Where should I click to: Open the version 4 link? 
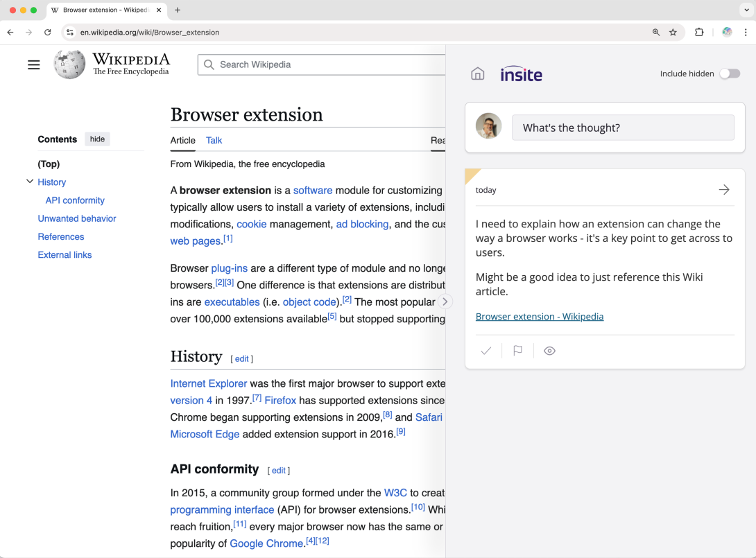click(x=191, y=401)
